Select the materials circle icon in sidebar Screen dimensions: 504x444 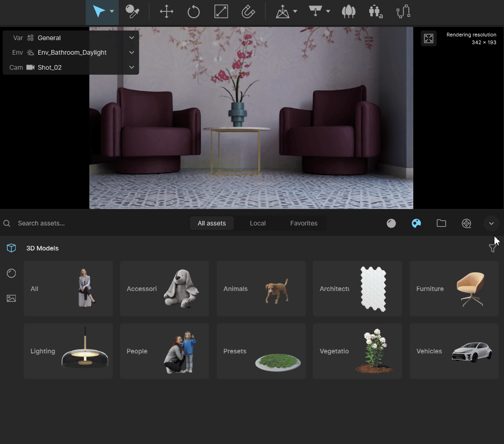[11, 273]
